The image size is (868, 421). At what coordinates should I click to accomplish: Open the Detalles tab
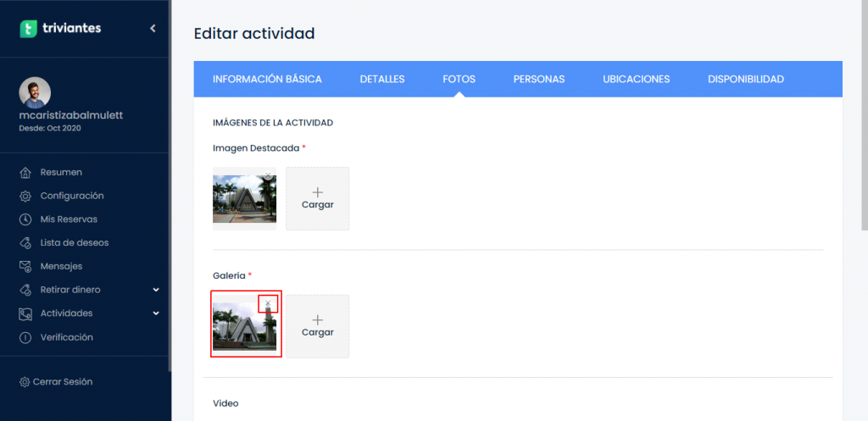tap(382, 79)
